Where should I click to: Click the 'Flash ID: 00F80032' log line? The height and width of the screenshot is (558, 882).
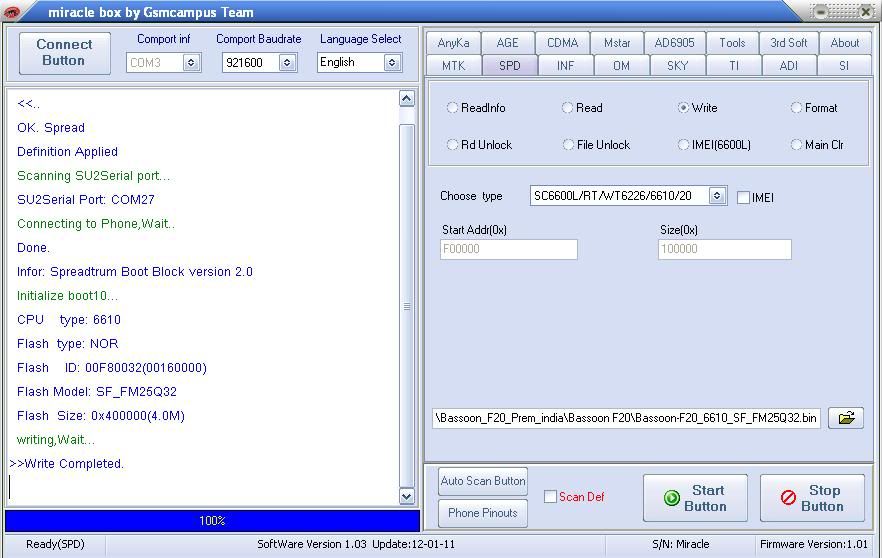[112, 368]
